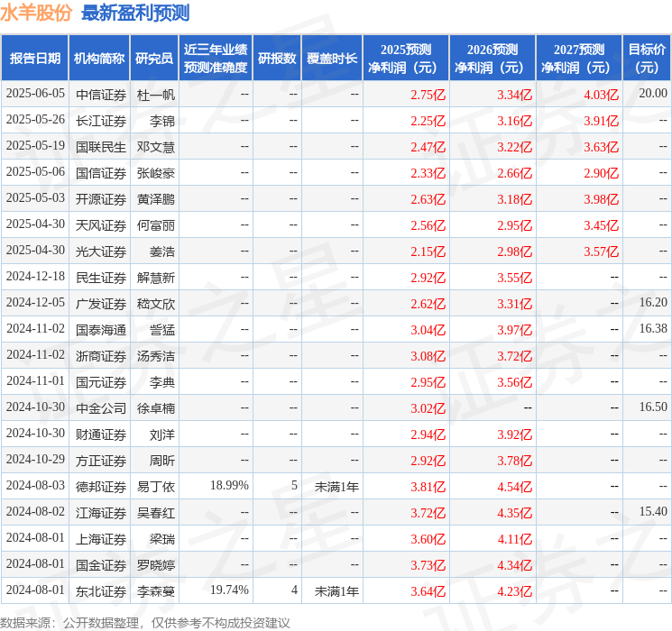Click the 研究员 column header
The width and height of the screenshot is (672, 631).
(154, 58)
